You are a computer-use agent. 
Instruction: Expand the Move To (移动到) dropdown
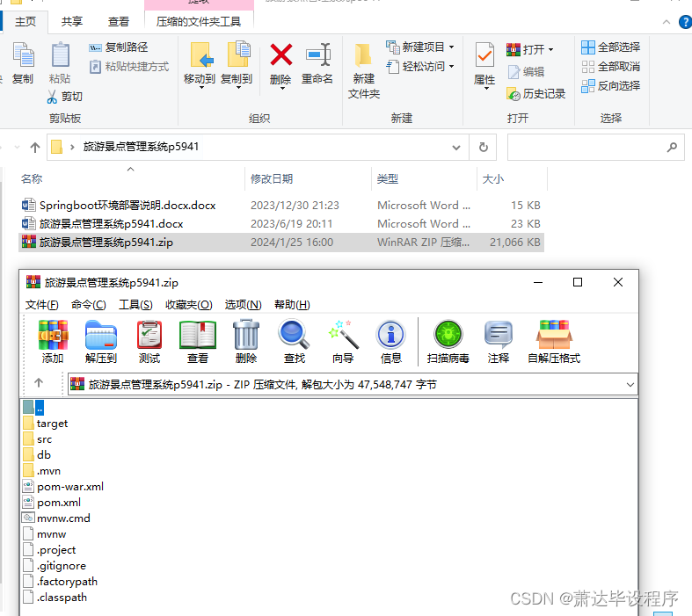tap(201, 88)
